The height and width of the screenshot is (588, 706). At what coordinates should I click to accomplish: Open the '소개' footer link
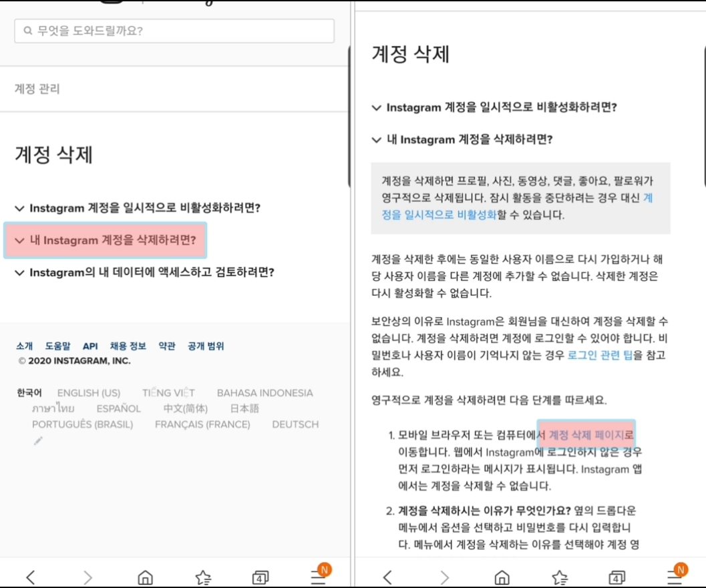point(24,346)
